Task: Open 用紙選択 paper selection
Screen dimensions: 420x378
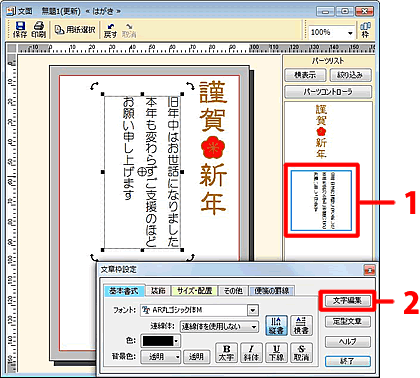Action: [75, 30]
